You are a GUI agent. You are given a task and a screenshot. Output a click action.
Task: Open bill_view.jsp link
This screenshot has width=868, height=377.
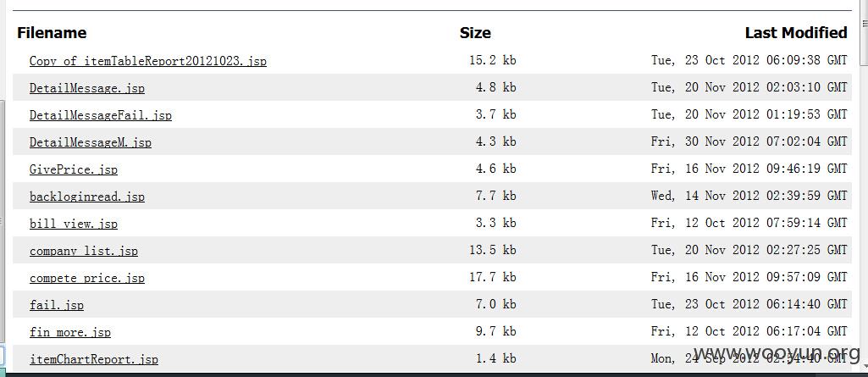[74, 224]
